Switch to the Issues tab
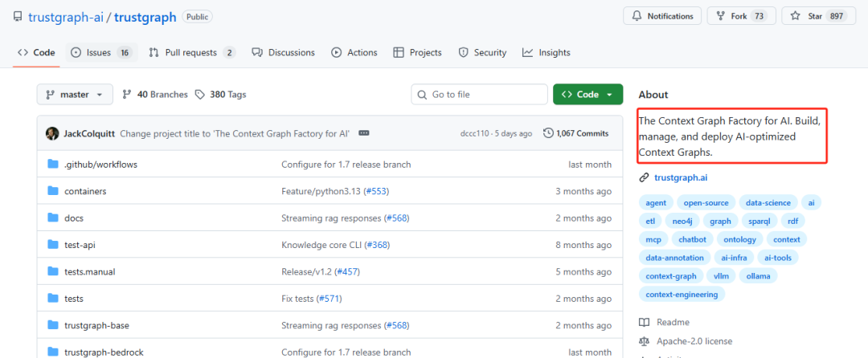The width and height of the screenshot is (868, 358). click(x=101, y=52)
